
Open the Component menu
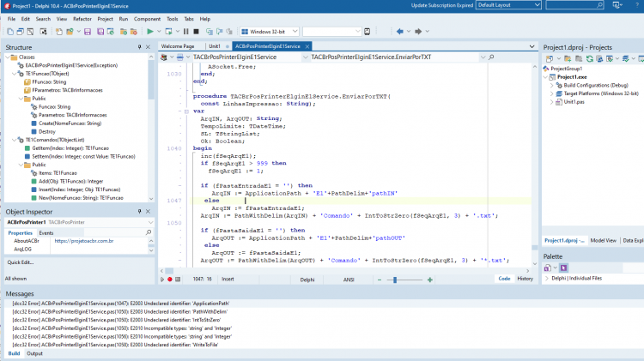147,19
